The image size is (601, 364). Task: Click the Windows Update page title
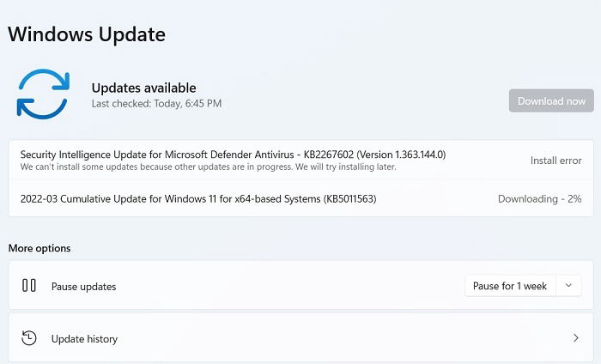click(x=87, y=34)
